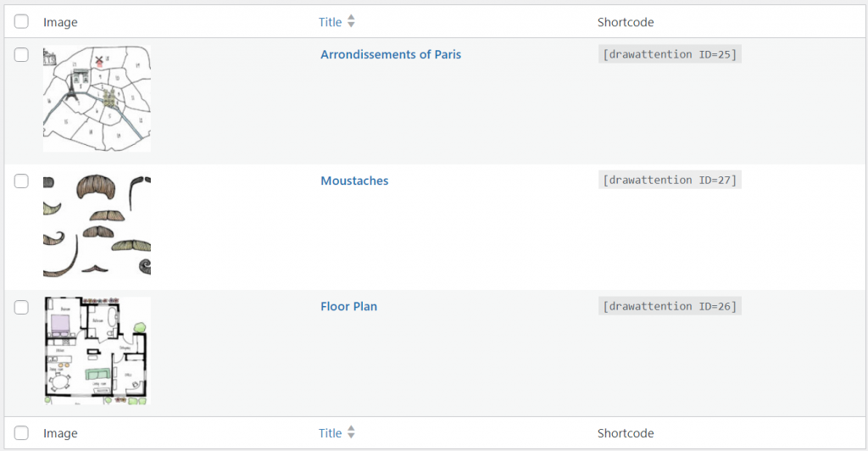This screenshot has height=451, width=868.
Task: Click the Shortcode column header
Action: point(626,22)
